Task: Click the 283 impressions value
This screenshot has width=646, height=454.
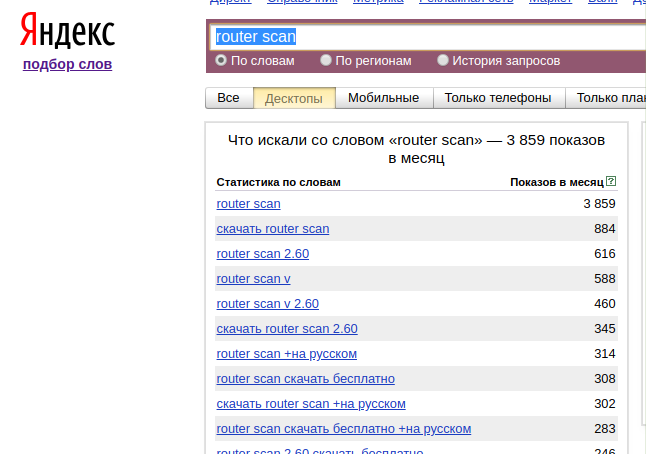Action: pyautogui.click(x=605, y=429)
